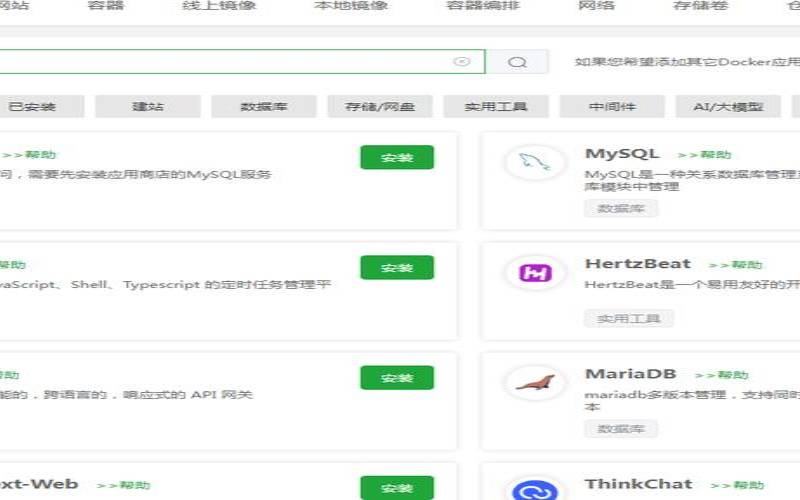800x500 pixels.
Task: Click the HertzBeat purple logo icon
Action: 535,272
